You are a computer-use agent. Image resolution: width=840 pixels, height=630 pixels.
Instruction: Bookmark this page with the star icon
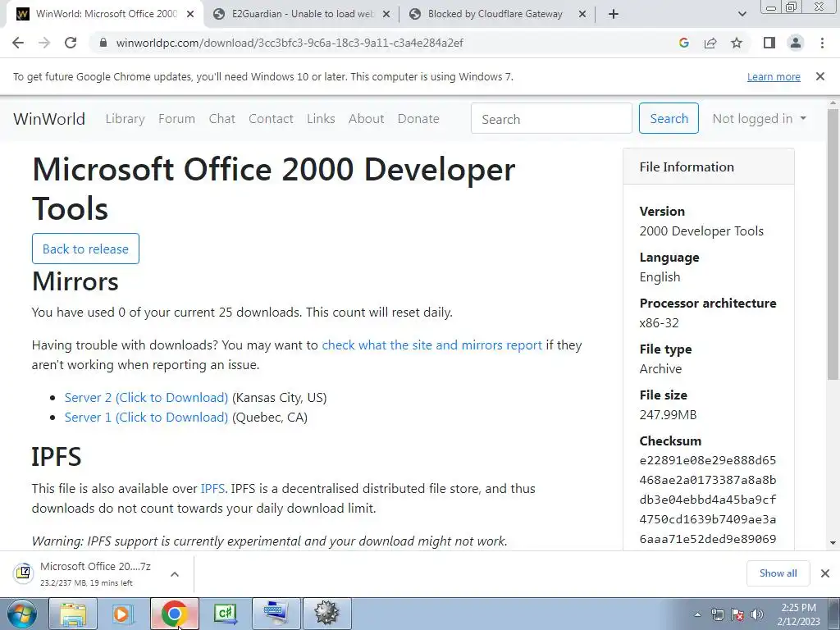737,43
